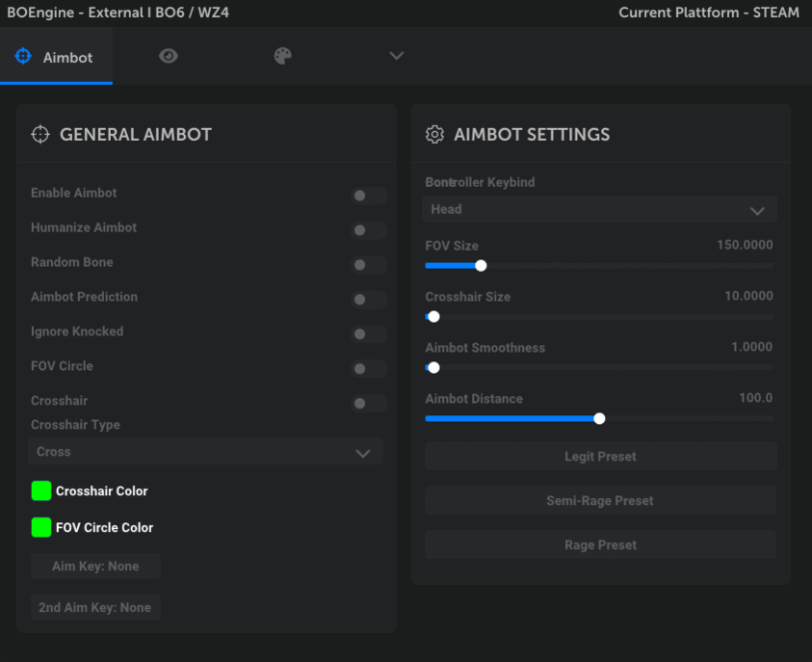Open the bone dropdown showing Head
Viewport: 812px width, 662px height.
[x=600, y=209]
